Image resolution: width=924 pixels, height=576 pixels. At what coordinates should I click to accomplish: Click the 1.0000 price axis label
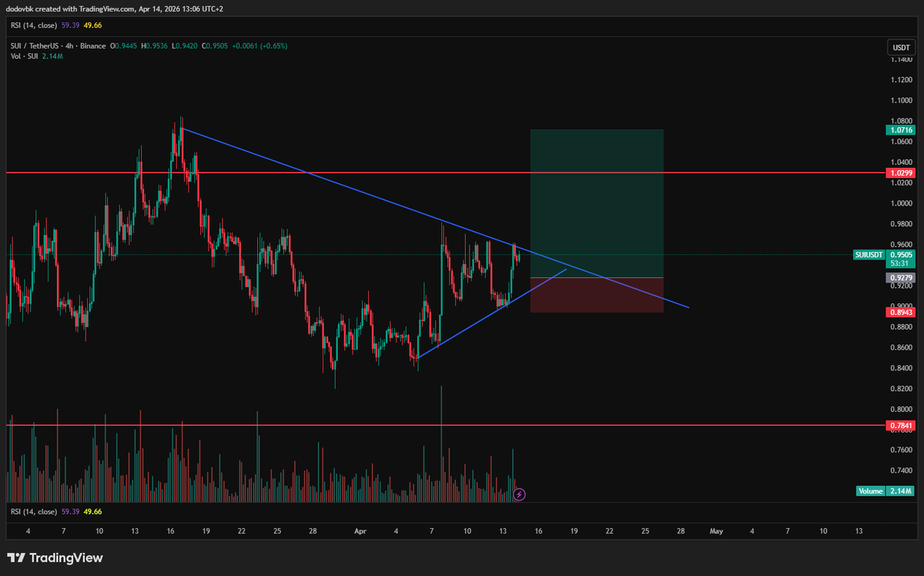pyautogui.click(x=902, y=203)
